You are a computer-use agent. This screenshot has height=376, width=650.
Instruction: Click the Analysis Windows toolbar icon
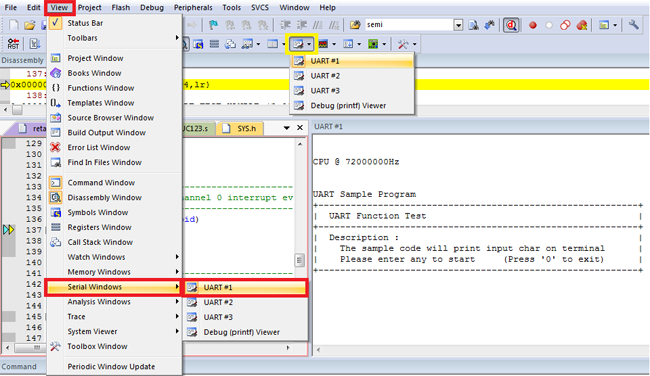(323, 44)
